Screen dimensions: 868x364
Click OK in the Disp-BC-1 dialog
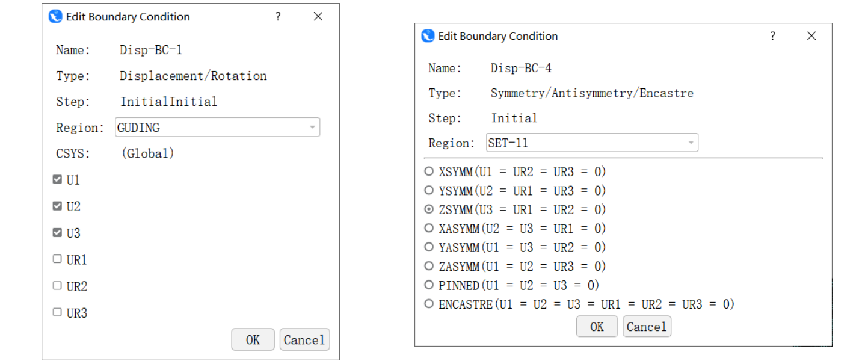click(x=253, y=340)
